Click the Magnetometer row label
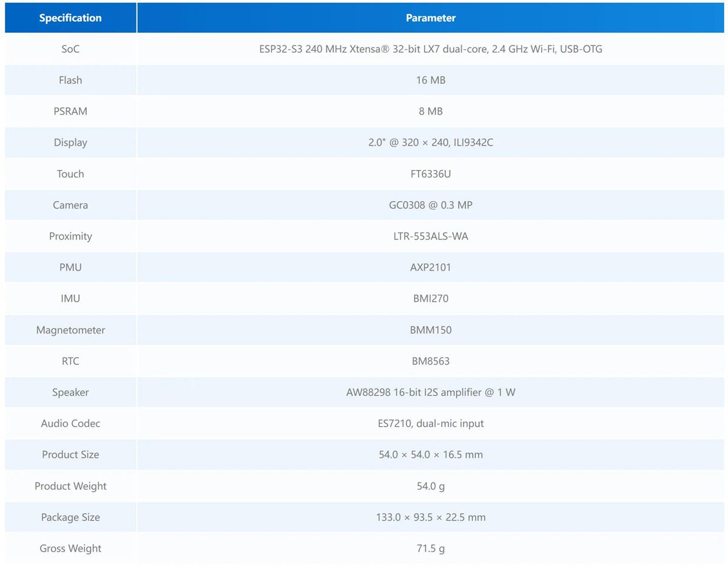Image resolution: width=728 pixels, height=571 pixels. [70, 330]
